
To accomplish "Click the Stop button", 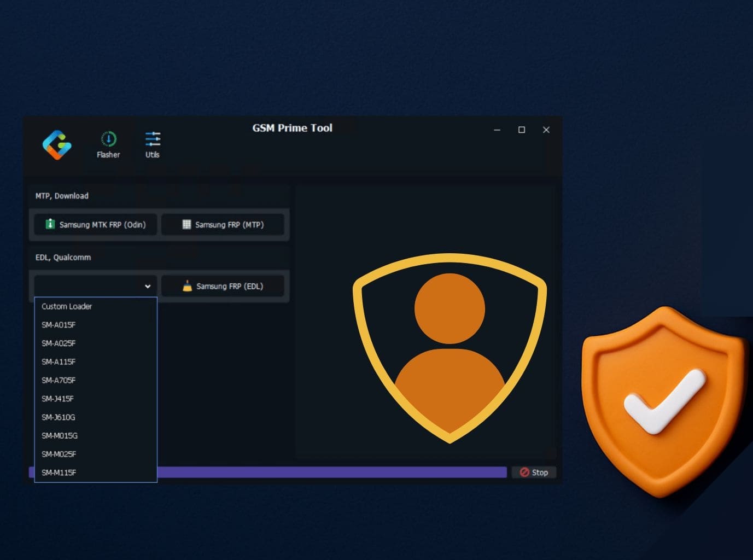I will coord(534,472).
